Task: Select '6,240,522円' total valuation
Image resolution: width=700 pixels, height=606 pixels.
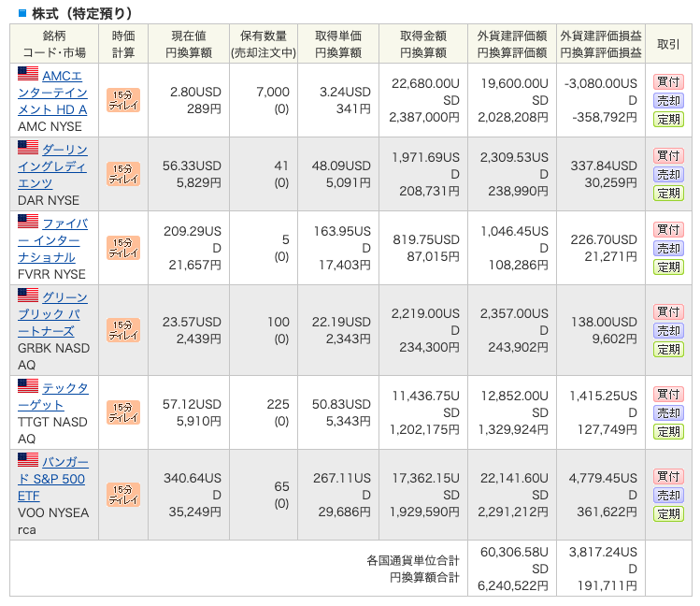Action: 513,586
